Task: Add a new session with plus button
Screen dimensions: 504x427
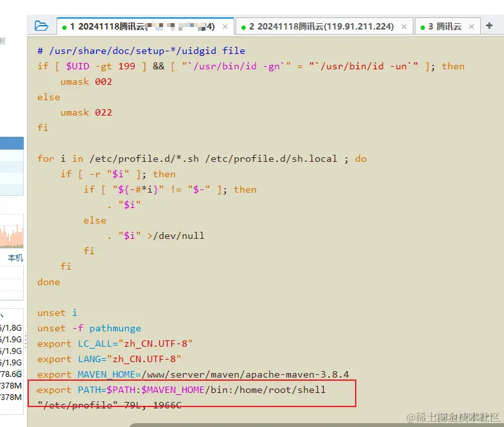Action: click(x=489, y=26)
